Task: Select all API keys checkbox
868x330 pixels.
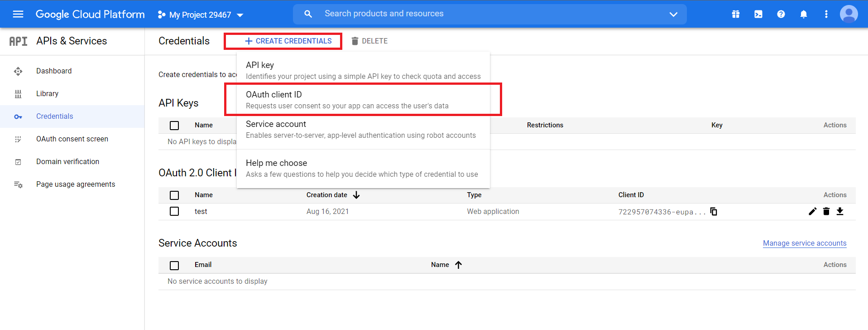Action: pyautogui.click(x=174, y=126)
